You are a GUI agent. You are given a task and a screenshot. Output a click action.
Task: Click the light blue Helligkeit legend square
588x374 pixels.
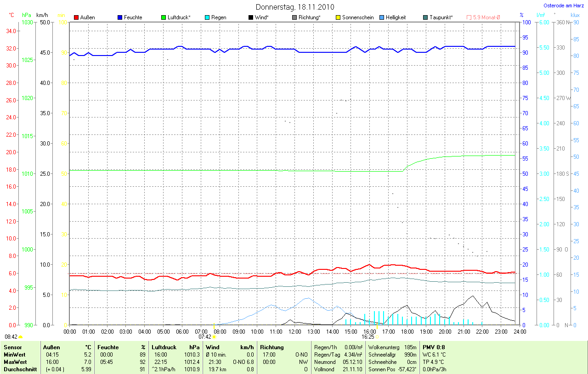point(382,17)
